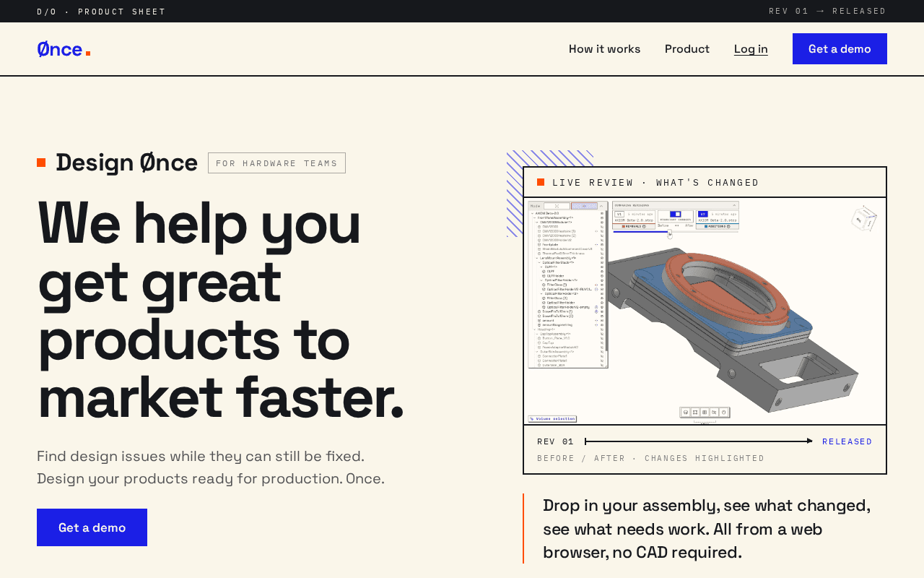Viewport: 924px width, 578px height.
Task: Go to the Product menu item
Action: point(687,49)
